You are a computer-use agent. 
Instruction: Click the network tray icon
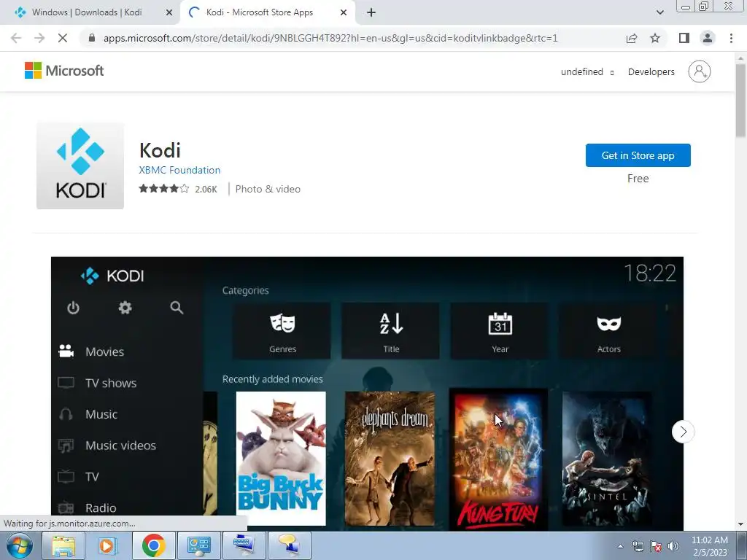click(x=638, y=546)
